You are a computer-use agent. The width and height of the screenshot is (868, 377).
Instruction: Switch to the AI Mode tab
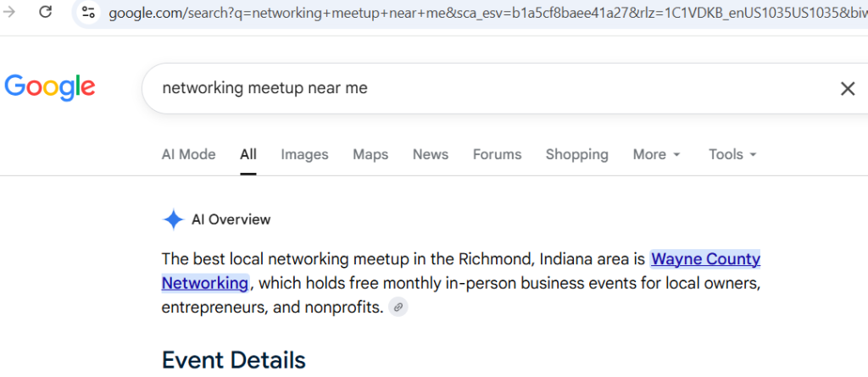[x=189, y=154]
